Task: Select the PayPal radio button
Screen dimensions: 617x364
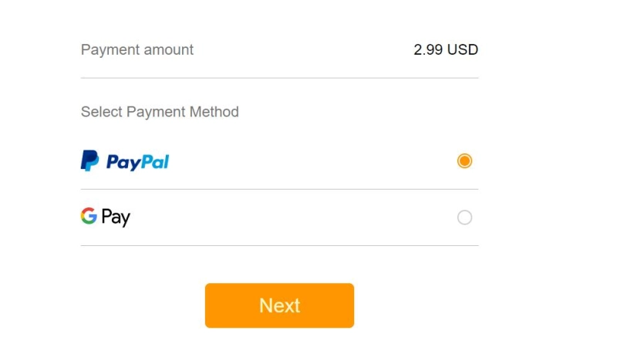Action: pos(464,161)
